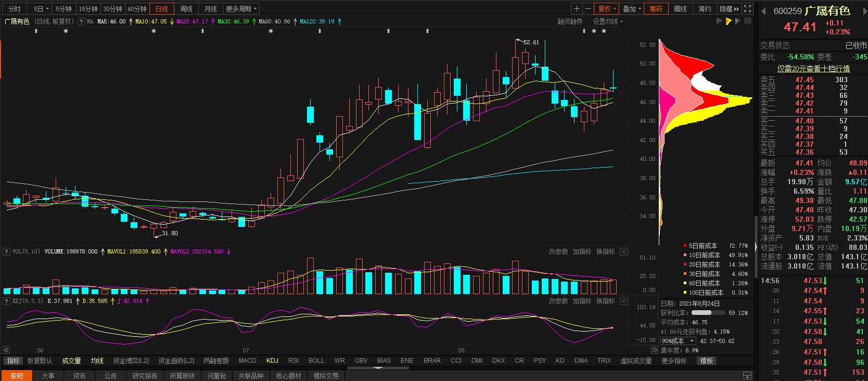Click the zoom-out minus icon on the chart toolbar
This screenshot has height=381, width=868.
(588, 9)
